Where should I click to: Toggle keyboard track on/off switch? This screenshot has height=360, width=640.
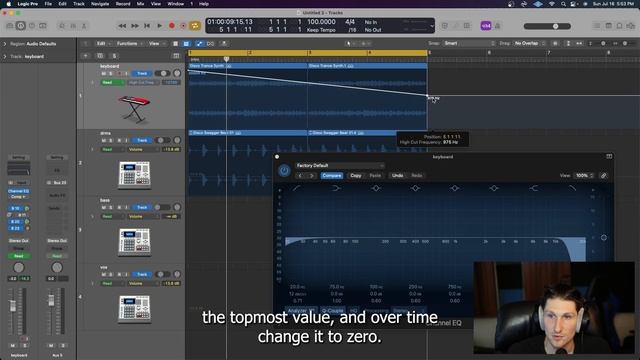tap(163, 73)
